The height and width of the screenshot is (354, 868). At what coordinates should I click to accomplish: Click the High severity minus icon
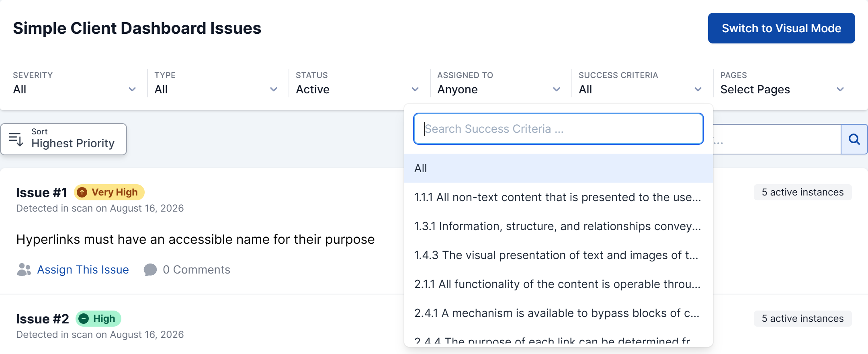(x=84, y=319)
